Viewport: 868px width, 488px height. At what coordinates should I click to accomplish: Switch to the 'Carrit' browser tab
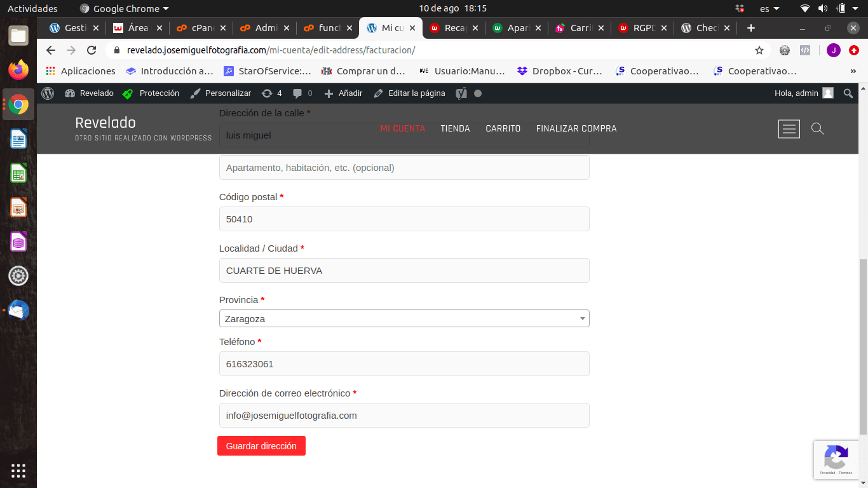[581, 28]
